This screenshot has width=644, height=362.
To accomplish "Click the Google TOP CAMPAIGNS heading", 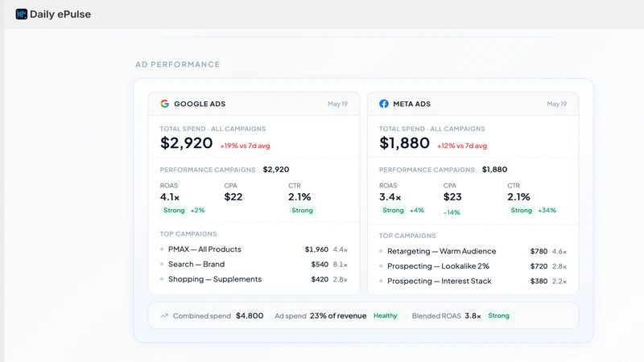I will (188, 234).
